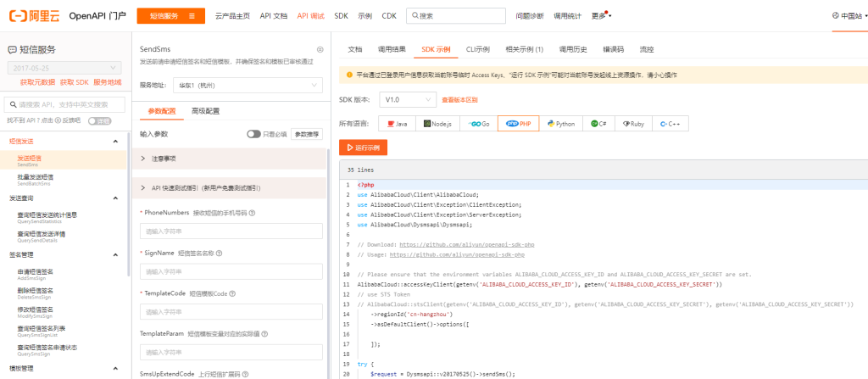Switch to the CLI示例 tab
Image resolution: width=868 pixels, height=379 pixels.
tap(477, 50)
